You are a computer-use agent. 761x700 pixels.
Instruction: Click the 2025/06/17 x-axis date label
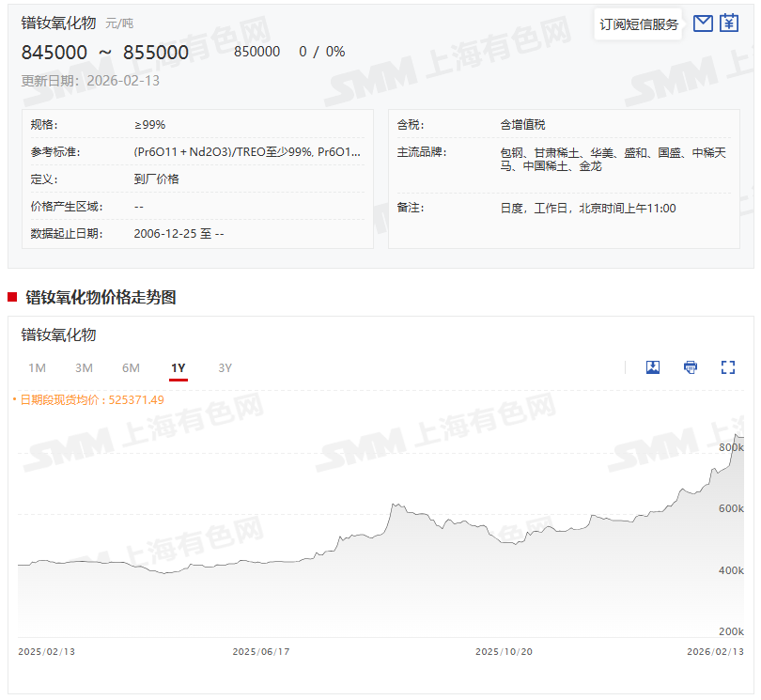tap(261, 651)
